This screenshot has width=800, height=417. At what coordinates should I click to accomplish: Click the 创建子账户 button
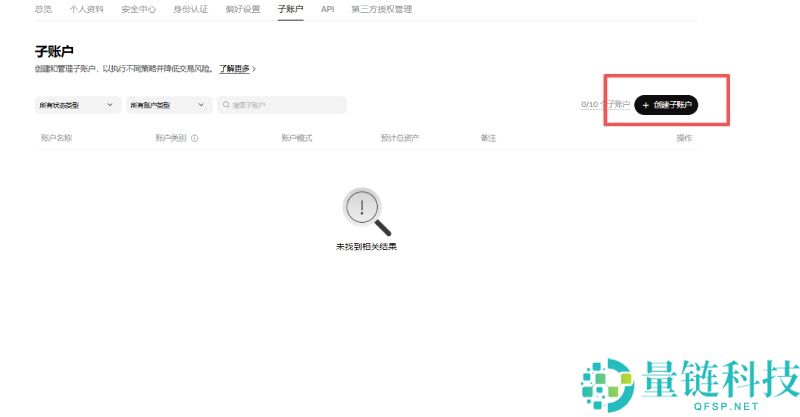[x=666, y=105]
